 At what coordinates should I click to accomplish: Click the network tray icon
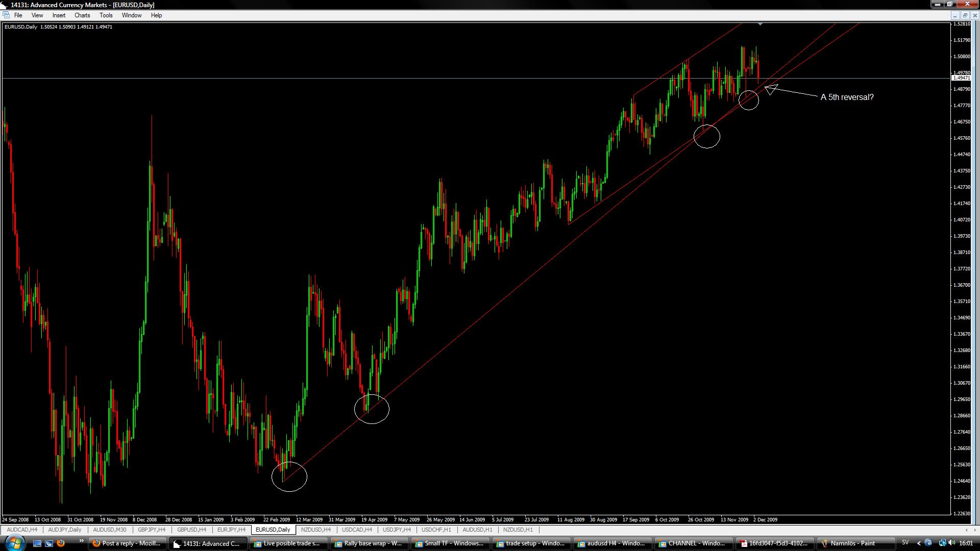click(x=942, y=543)
